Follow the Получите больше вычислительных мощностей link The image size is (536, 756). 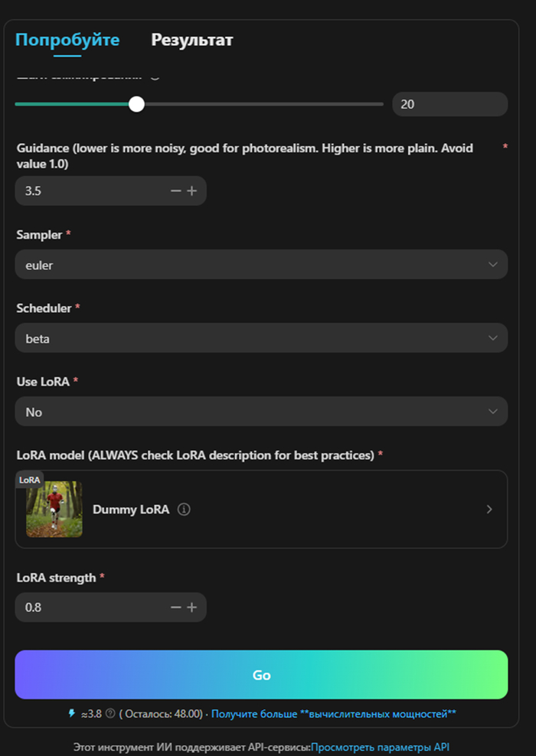tap(333, 714)
